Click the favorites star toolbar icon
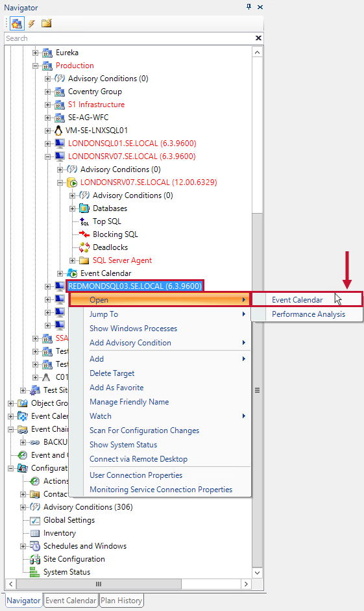Screen dimensions: 364x611 point(16,23)
